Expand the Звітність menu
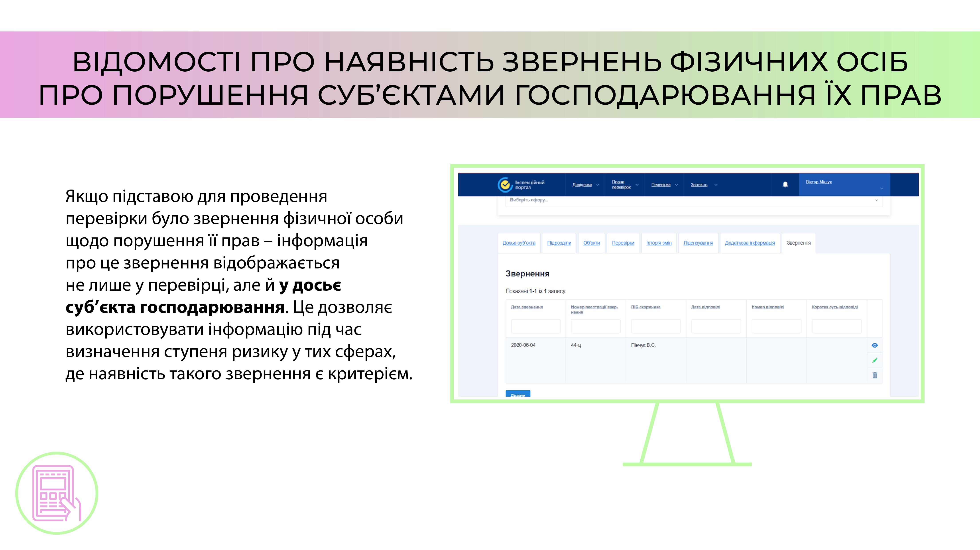Image resolution: width=980 pixels, height=550 pixels. [704, 185]
